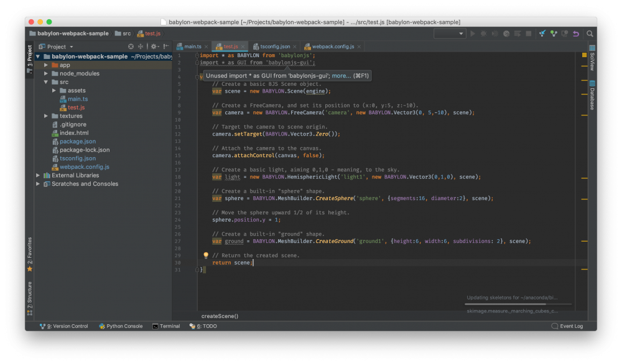Click the 'more...' link in tooltip

click(341, 76)
